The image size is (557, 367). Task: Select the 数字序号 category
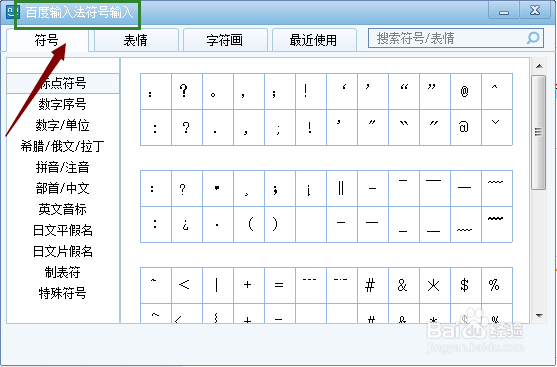[63, 104]
